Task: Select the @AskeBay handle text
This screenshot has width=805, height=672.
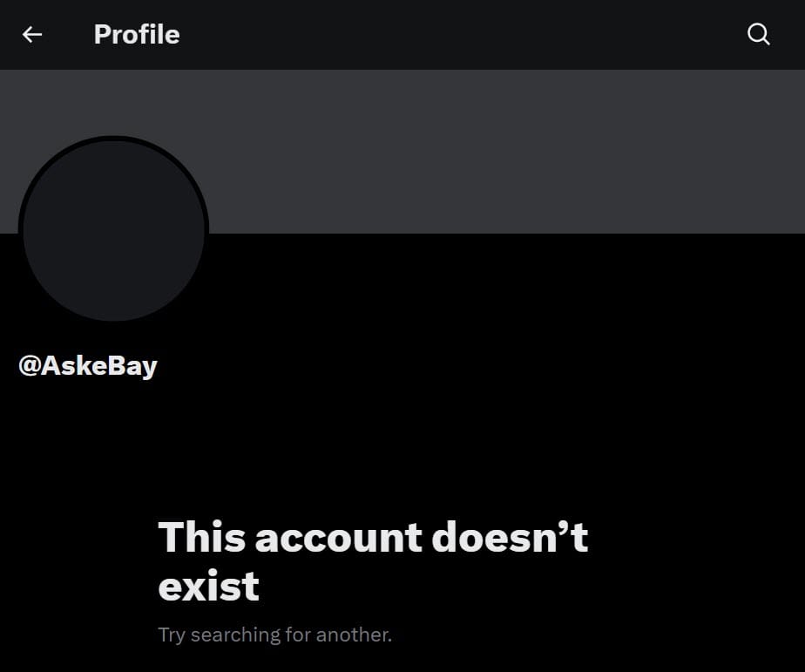Action: pos(88,366)
